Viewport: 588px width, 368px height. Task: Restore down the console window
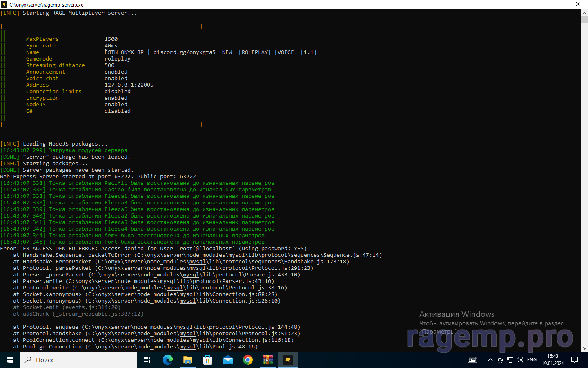coord(559,4)
